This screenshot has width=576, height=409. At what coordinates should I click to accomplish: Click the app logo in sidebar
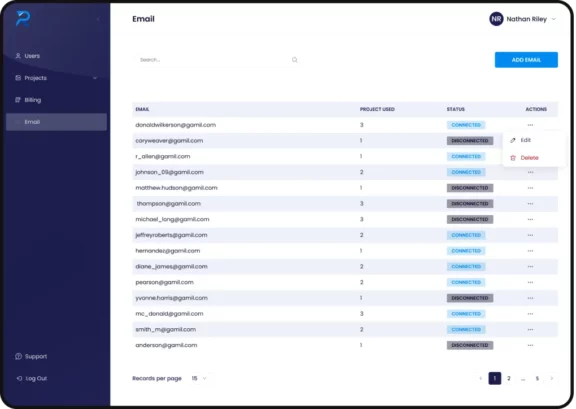(x=23, y=19)
